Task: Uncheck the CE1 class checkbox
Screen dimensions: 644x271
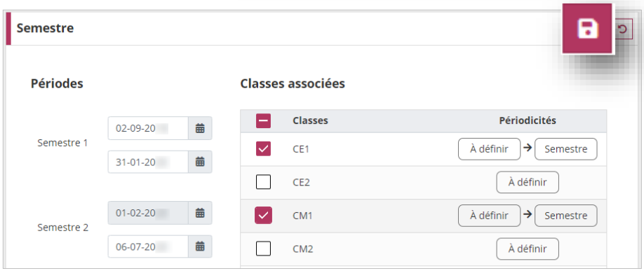Action: coord(263,149)
